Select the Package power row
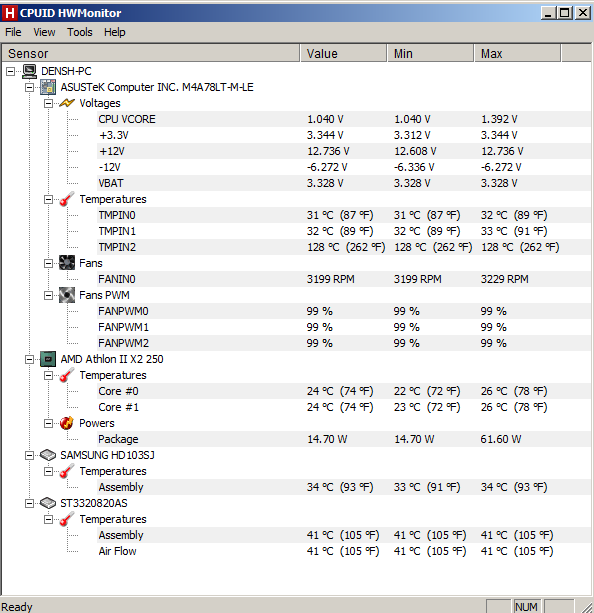The width and height of the screenshot is (594, 613). [344, 439]
